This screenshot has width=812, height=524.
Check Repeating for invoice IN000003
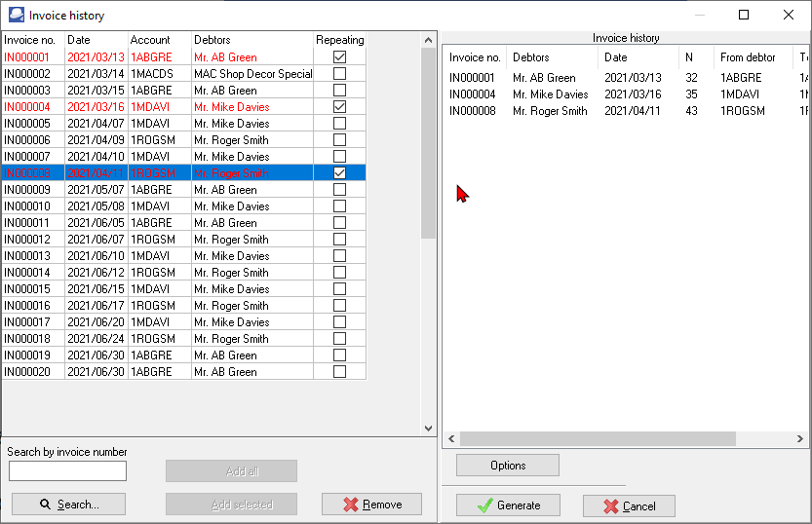pyautogui.click(x=339, y=90)
